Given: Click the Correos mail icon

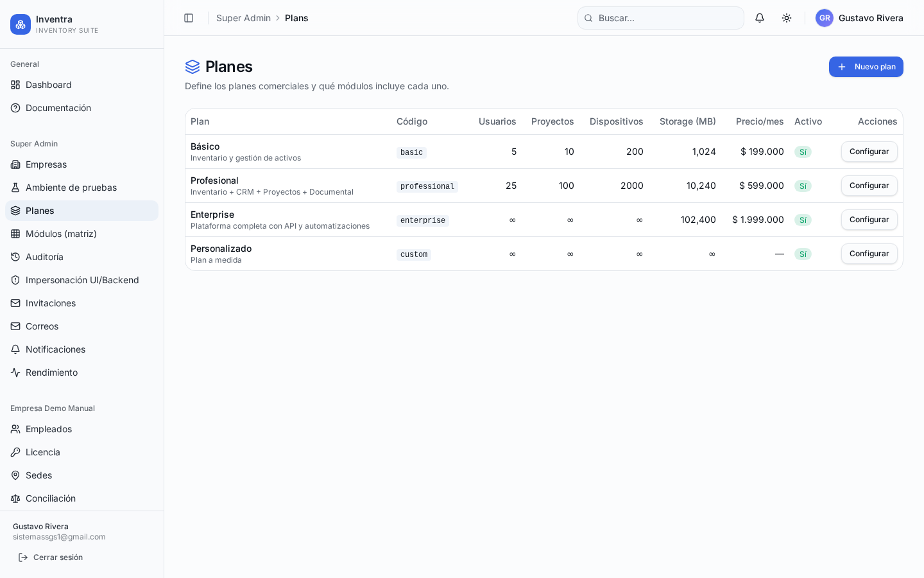Looking at the screenshot, I should pos(15,326).
